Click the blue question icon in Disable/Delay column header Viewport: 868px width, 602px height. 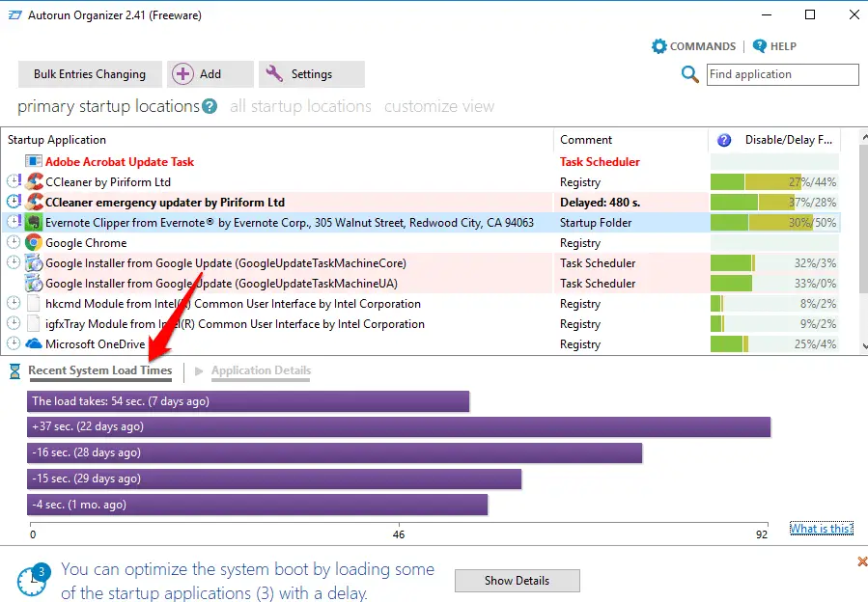click(723, 140)
